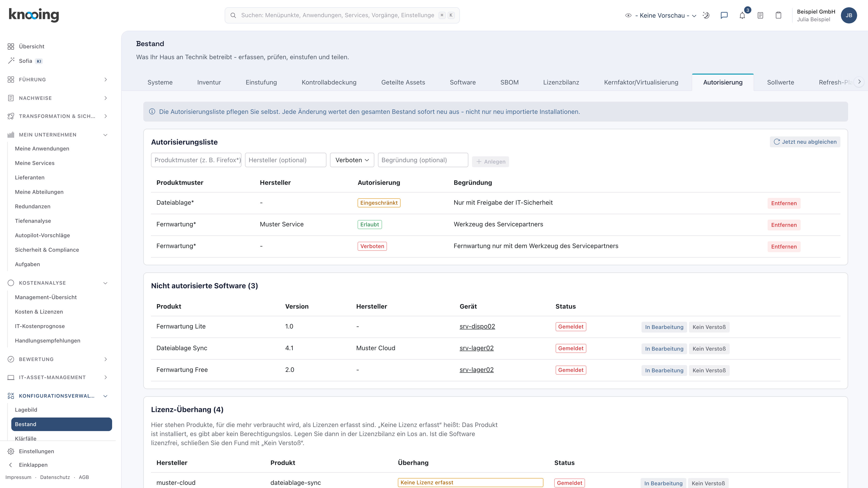This screenshot has height=488, width=868.
Task: Collapse the MEIN UNTERNEHMEN section
Action: [x=58, y=135]
